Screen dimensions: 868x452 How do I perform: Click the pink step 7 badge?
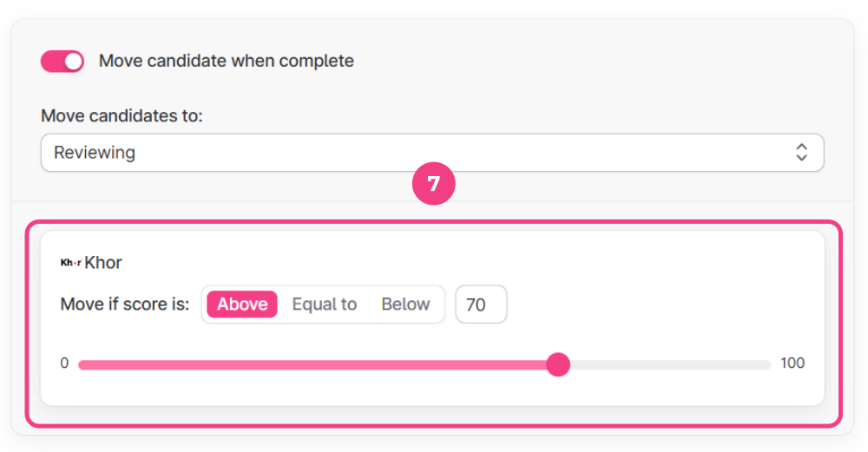coord(434,185)
